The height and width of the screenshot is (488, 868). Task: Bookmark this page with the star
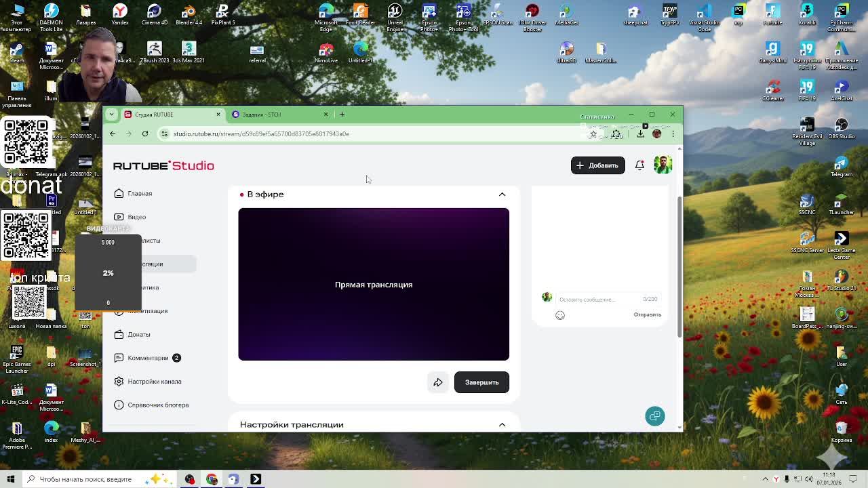tap(593, 134)
